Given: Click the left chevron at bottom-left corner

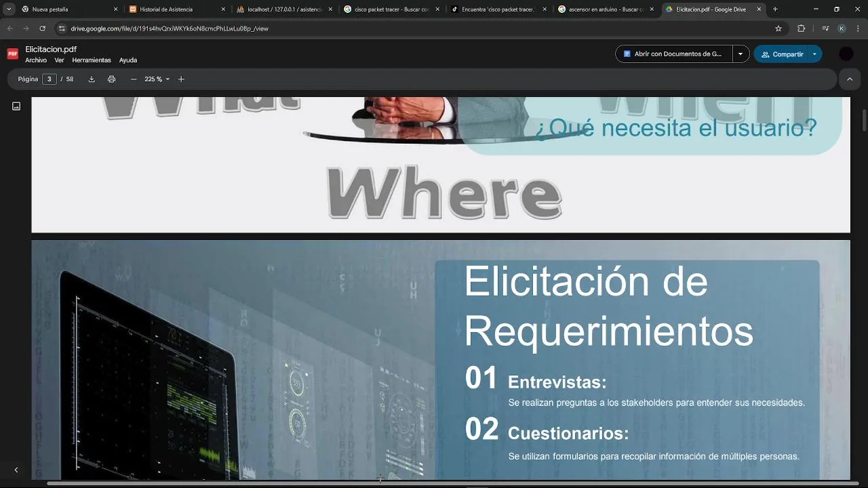Looking at the screenshot, I should click(x=16, y=470).
